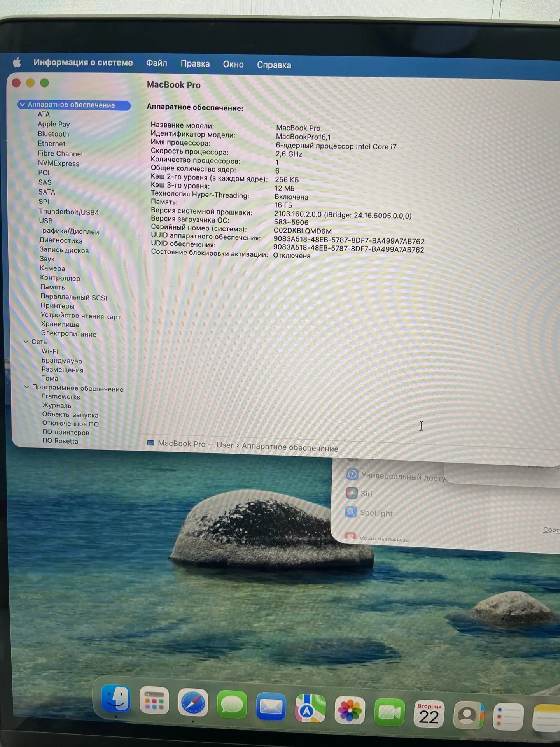Image resolution: width=560 pixels, height=747 pixels.
Task: Select Графика/Дисплеи in the sidebar
Action: tap(69, 231)
